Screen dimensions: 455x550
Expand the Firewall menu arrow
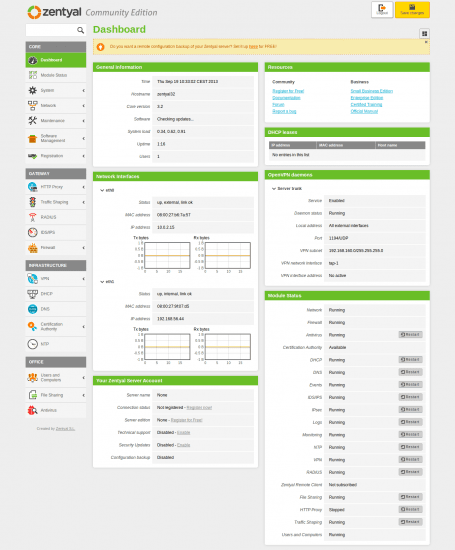[83, 248]
